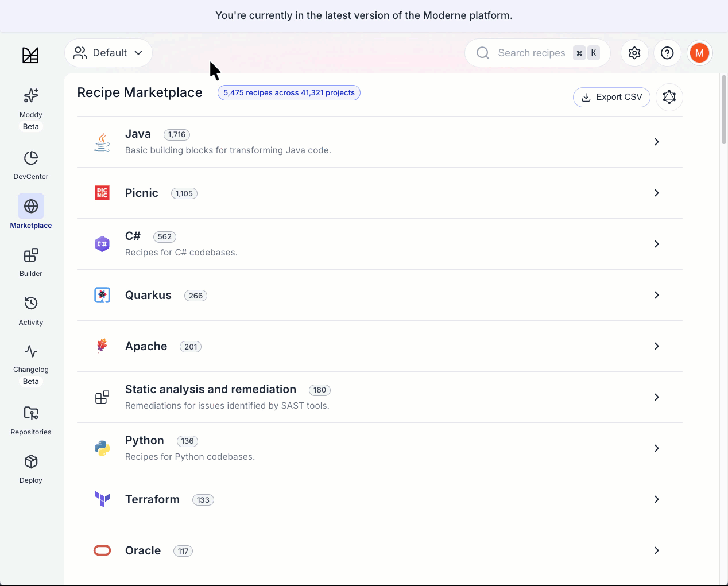Expand the Java row chevron
728x586 pixels.
657,142
